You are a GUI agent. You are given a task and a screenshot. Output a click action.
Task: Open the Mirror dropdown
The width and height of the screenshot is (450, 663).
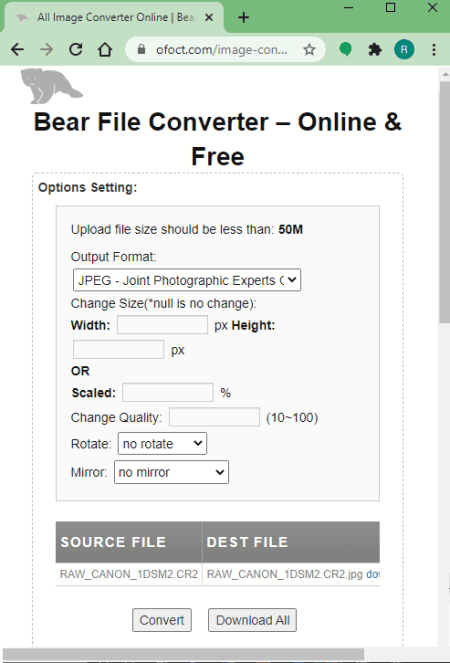171,472
